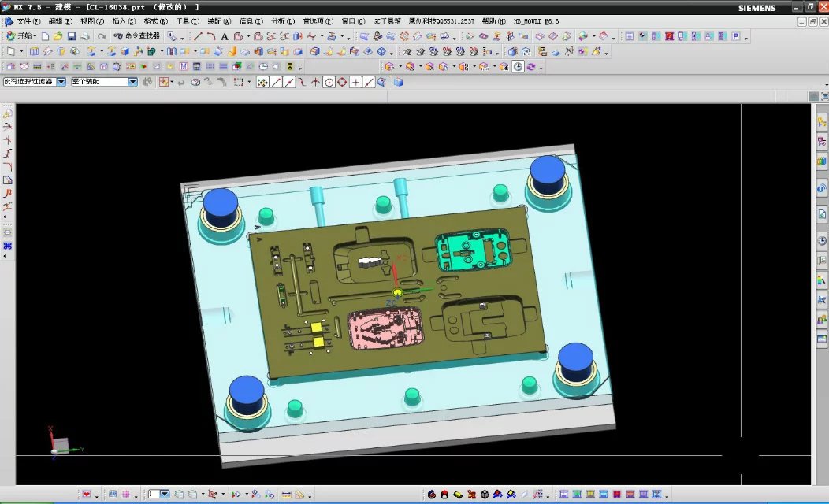This screenshot has width=829, height=504.
Task: Click the purple 'M' toolbar icon
Action: [184, 67]
